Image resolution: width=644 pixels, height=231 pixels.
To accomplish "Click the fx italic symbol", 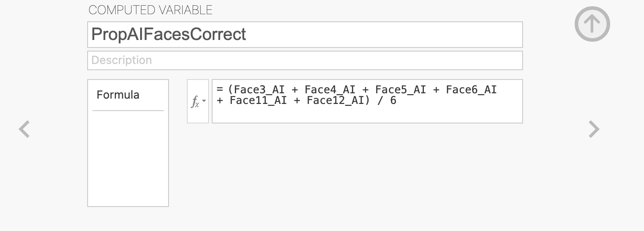I will 195,102.
